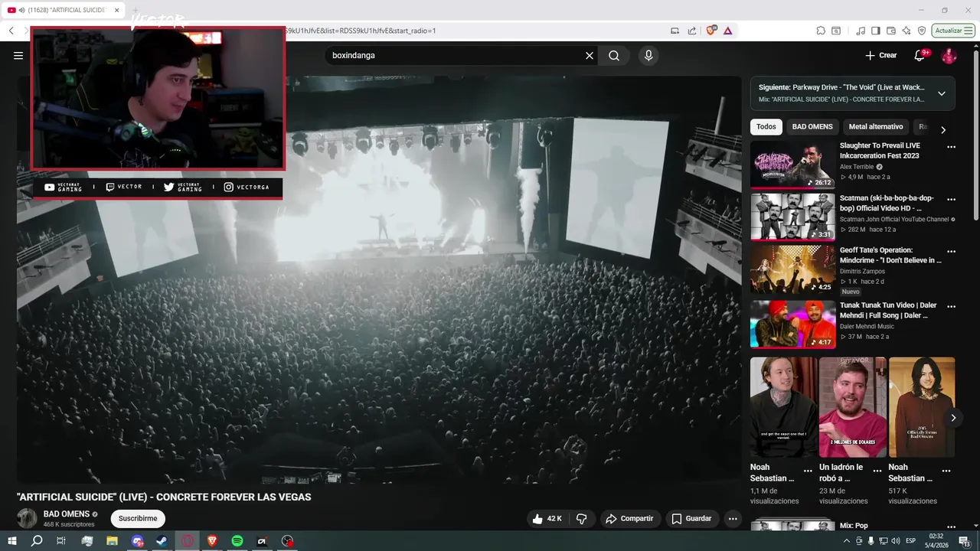
Task: Show next Shorts with carousel arrow
Action: [x=953, y=418]
